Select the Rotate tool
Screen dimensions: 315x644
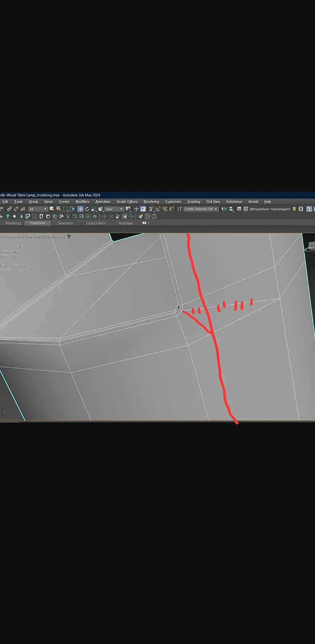pyautogui.click(x=87, y=209)
